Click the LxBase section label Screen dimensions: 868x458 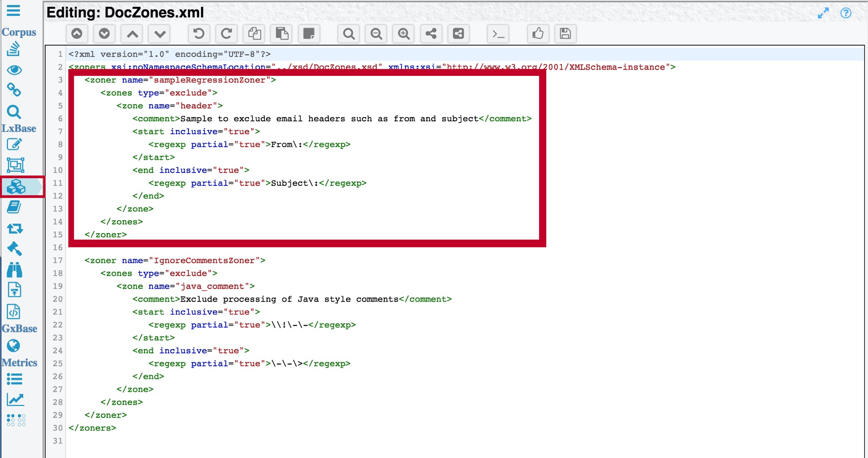tap(19, 128)
